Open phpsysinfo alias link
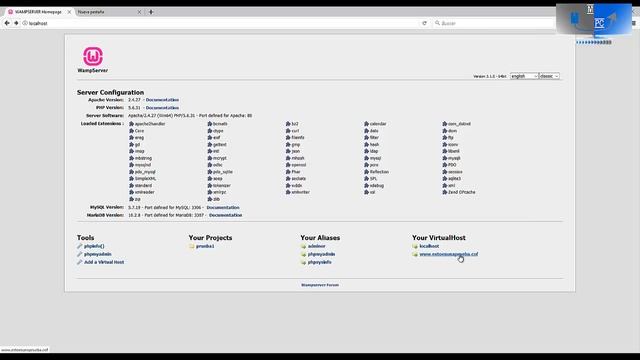The width and height of the screenshot is (640, 360). pos(320,262)
